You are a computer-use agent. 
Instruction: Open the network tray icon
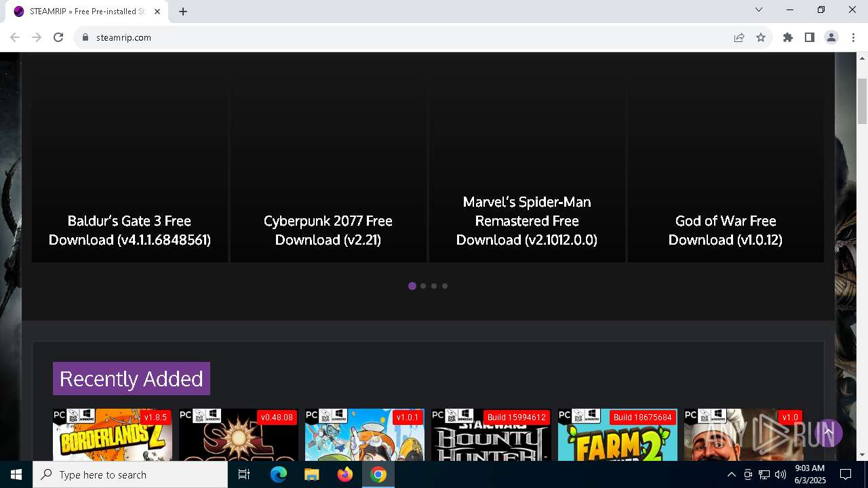[x=764, y=474]
